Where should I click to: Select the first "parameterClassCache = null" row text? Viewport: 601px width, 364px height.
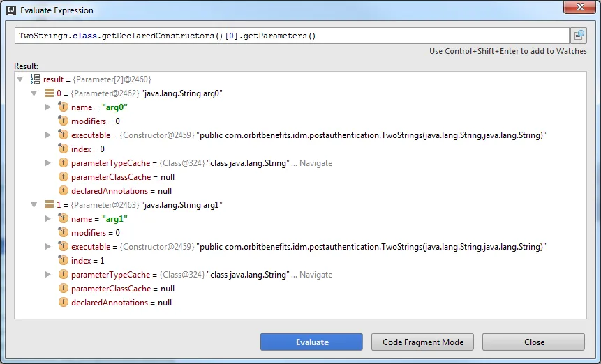coord(123,177)
